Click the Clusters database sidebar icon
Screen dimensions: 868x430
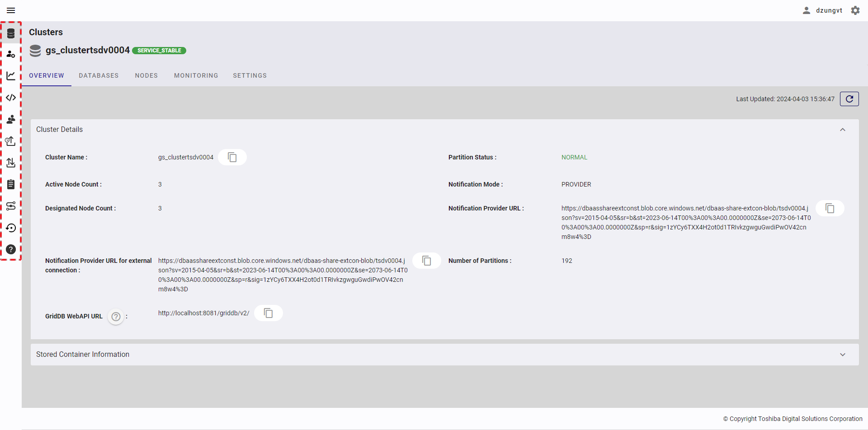click(x=11, y=33)
